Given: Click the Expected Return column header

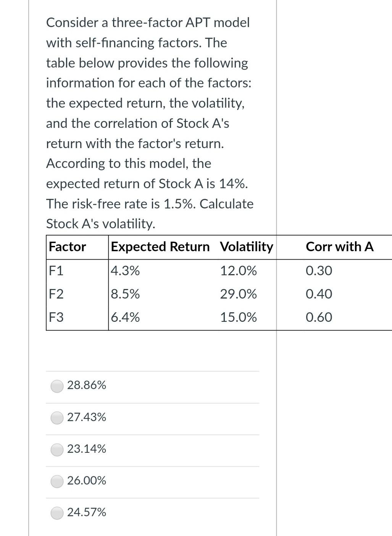Looking at the screenshot, I should 160,247.
